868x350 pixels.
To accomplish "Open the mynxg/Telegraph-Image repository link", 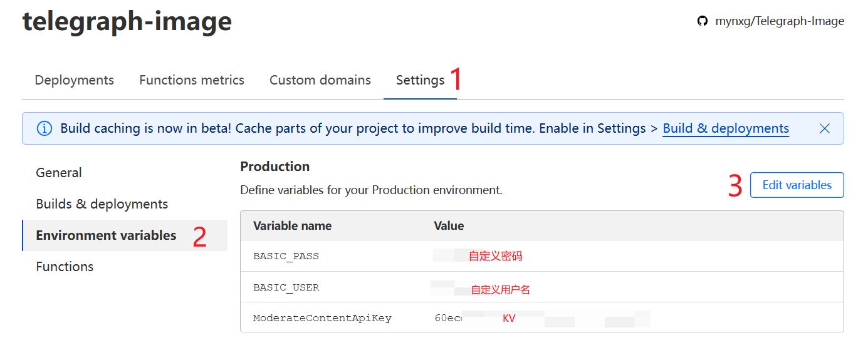I will coord(780,21).
